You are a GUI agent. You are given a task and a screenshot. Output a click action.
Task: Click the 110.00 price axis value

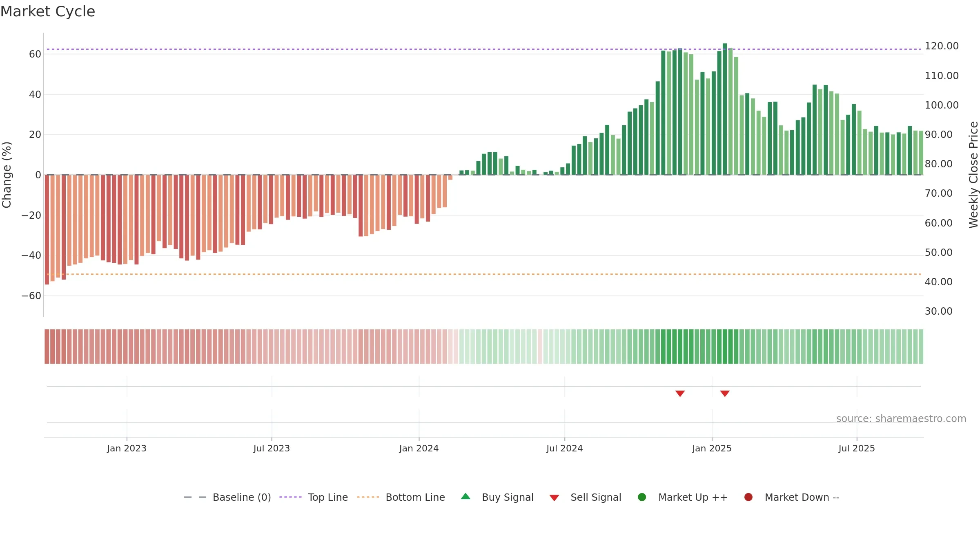pos(942,76)
